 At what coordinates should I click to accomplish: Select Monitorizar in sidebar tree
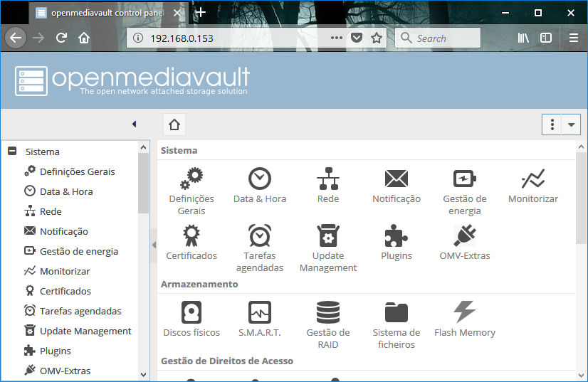coord(65,271)
